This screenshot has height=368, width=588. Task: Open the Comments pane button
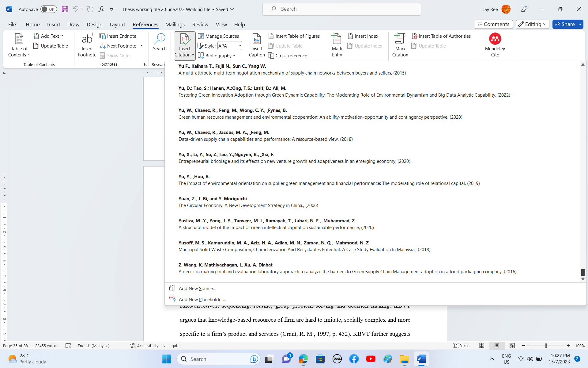click(x=493, y=24)
